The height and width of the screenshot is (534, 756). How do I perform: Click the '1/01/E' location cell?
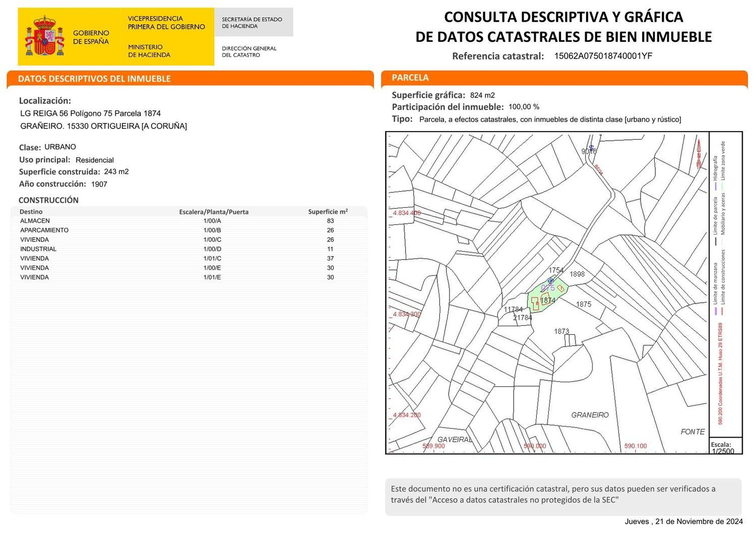(212, 277)
